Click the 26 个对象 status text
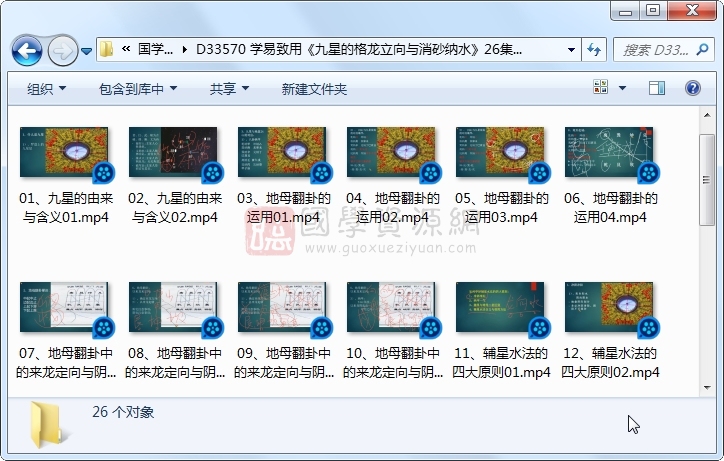This screenshot has height=461, width=724. click(123, 412)
